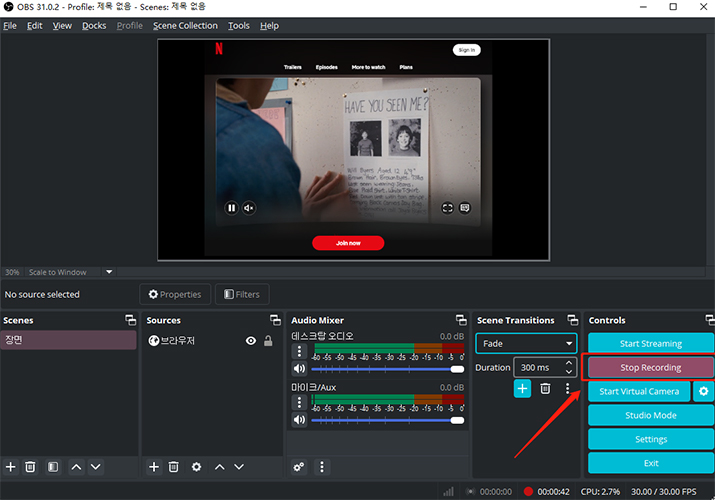Click the preview canvas Join now button
Screen dimensions: 715x500
point(348,243)
